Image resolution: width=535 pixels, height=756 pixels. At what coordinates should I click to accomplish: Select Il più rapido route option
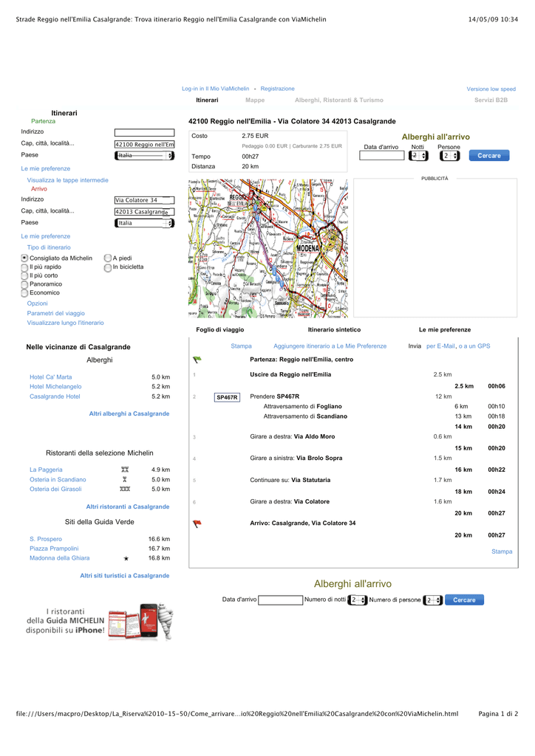tap(24, 267)
